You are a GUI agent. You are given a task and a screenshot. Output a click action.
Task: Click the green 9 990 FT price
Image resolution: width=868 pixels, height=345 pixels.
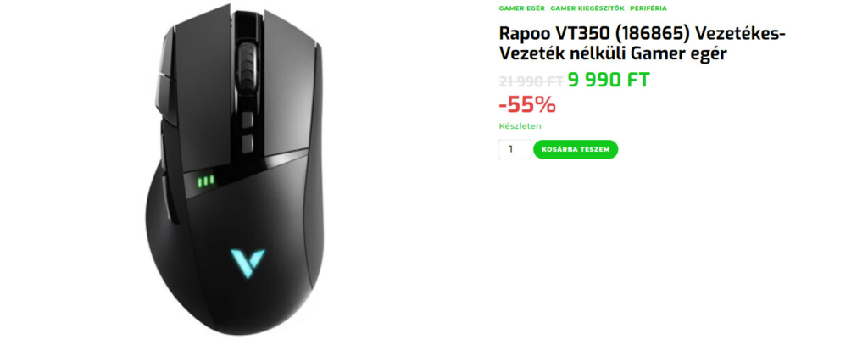click(x=609, y=81)
